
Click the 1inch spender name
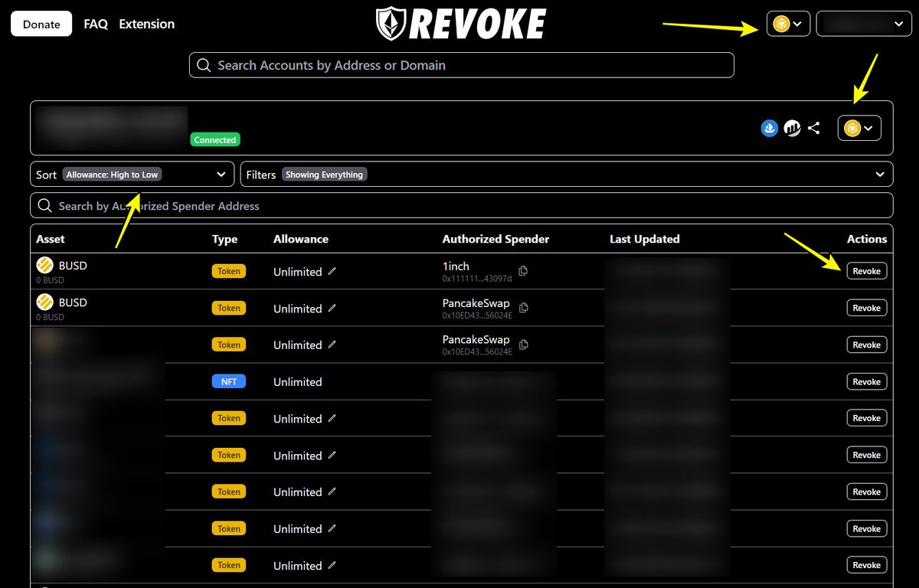pos(456,266)
